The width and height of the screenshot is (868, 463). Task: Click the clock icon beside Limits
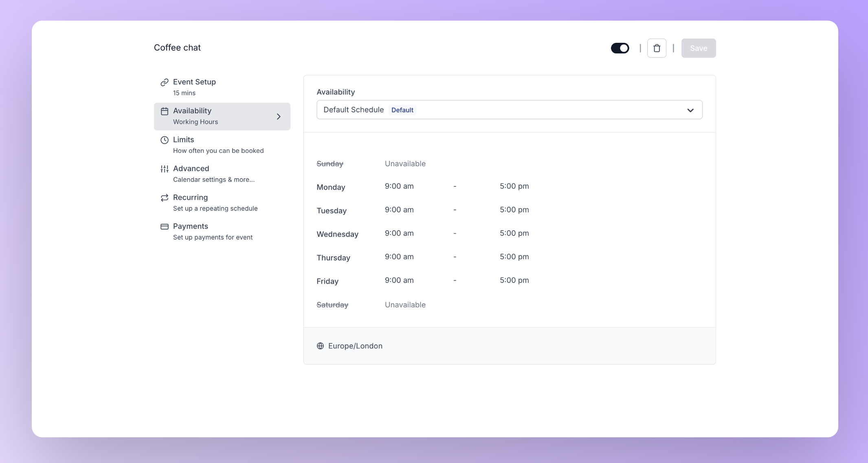coord(164,139)
